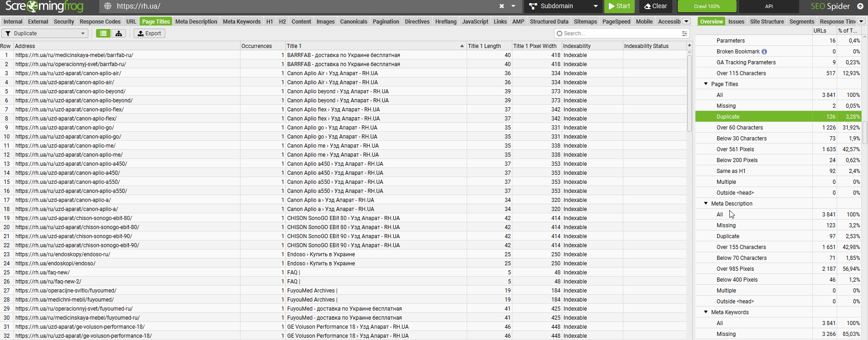
Task: Sort overview by URLs column header
Action: pos(824,31)
